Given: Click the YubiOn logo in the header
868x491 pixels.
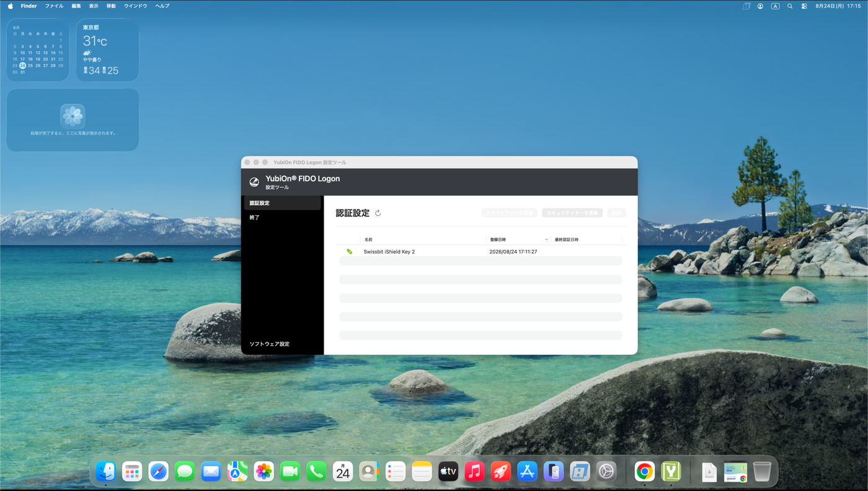Looking at the screenshot, I should [254, 182].
